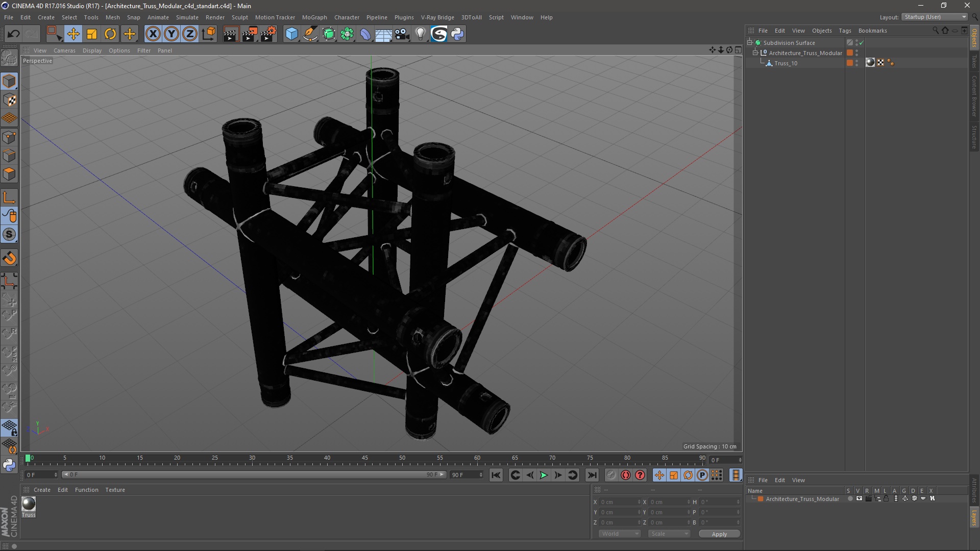Open the V-Ray Bridge menu
This screenshot has height=551, width=980.
[x=437, y=17]
